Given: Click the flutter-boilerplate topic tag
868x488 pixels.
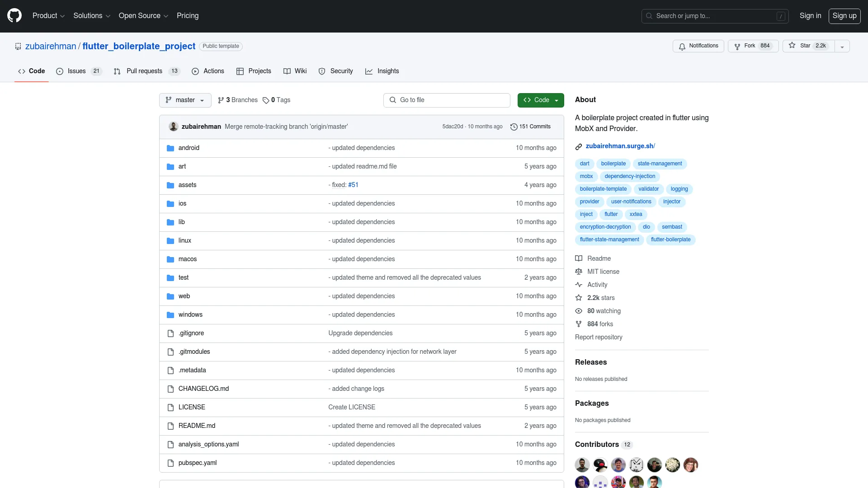Looking at the screenshot, I should coord(671,239).
